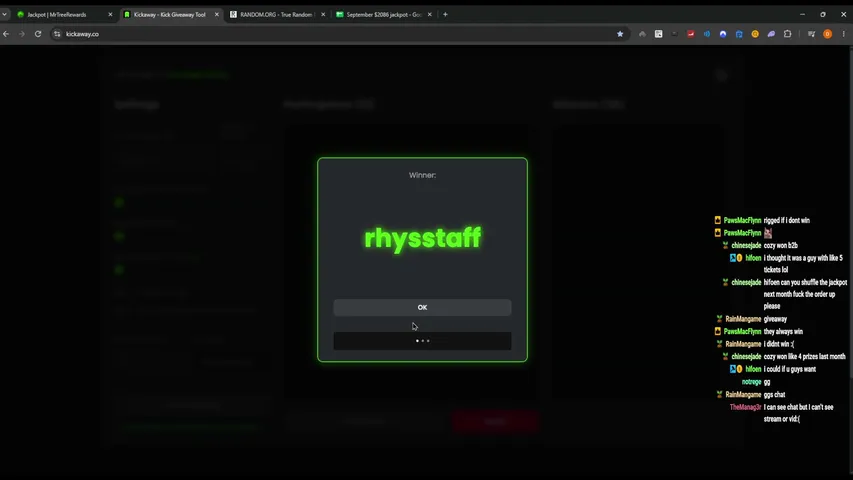Click the Winner: label in the dialog
Viewport: 853px width, 480px height.
coord(422,175)
